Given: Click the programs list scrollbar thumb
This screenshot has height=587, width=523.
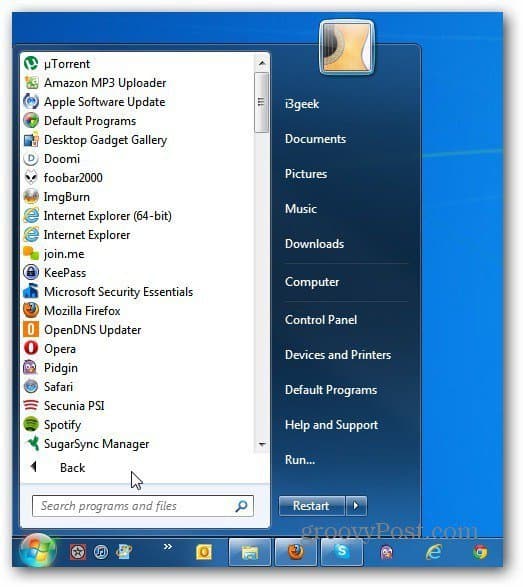Looking at the screenshot, I should 261,102.
